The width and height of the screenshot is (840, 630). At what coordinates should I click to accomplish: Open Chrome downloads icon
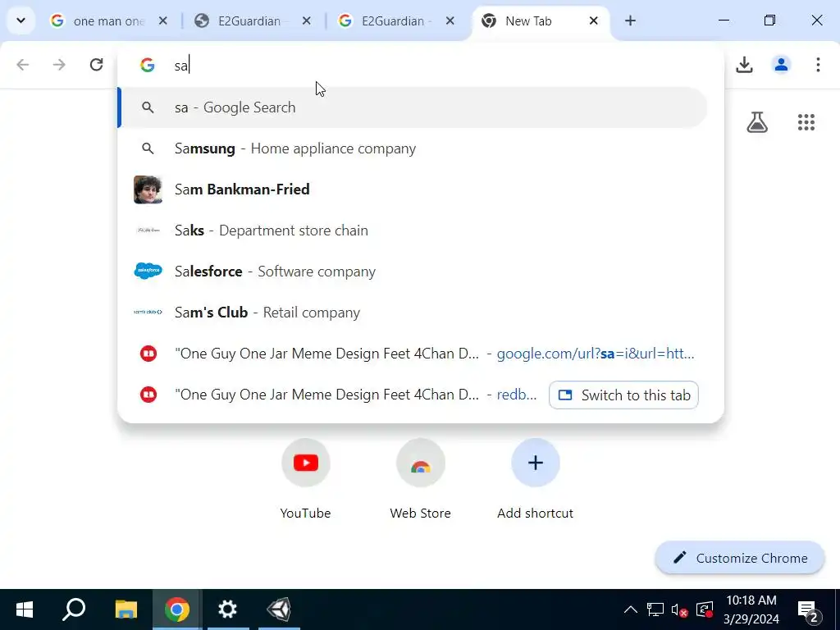click(744, 65)
